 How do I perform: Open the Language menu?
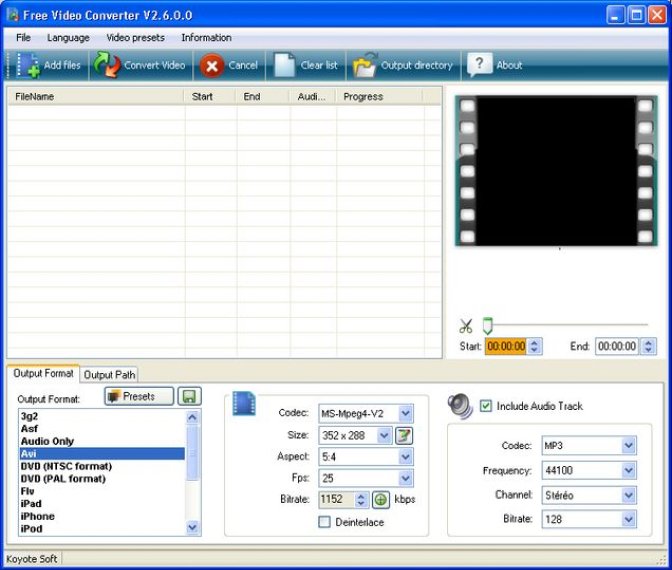pyautogui.click(x=68, y=38)
